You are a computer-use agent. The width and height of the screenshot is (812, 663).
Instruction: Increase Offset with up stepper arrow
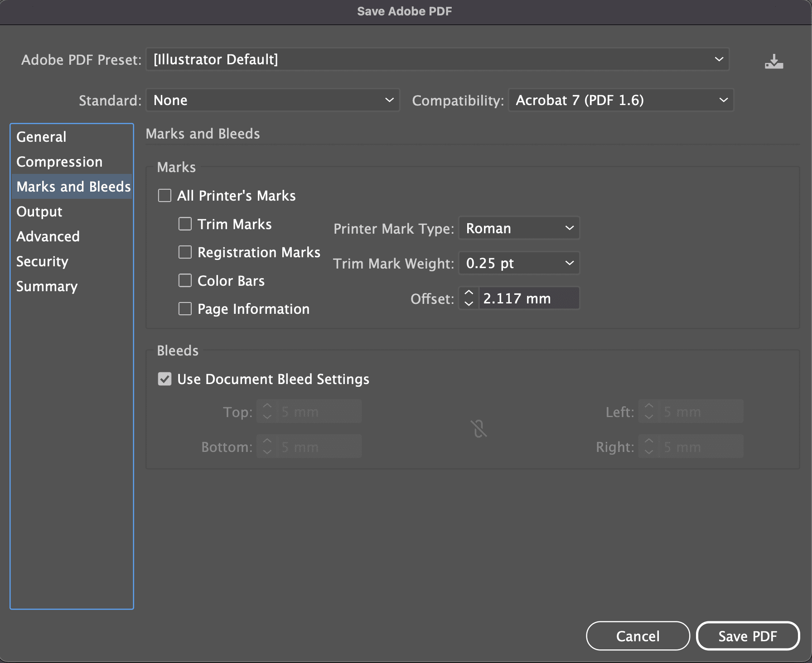pyautogui.click(x=469, y=293)
